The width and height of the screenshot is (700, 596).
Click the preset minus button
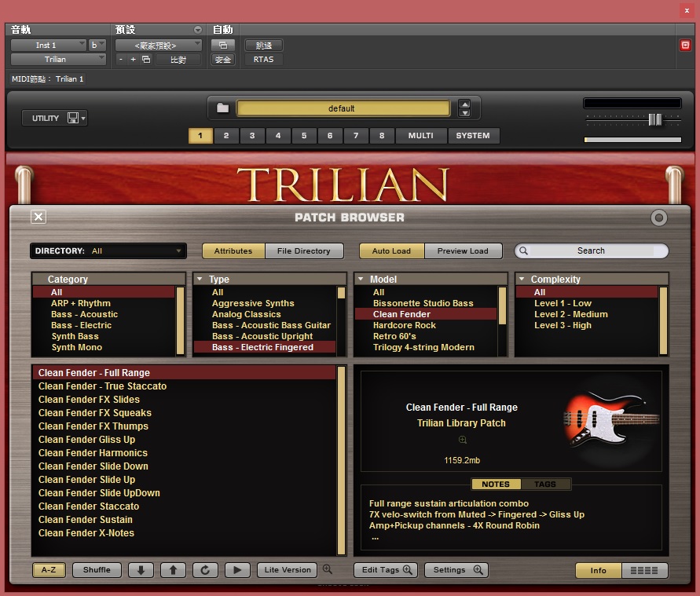120,60
